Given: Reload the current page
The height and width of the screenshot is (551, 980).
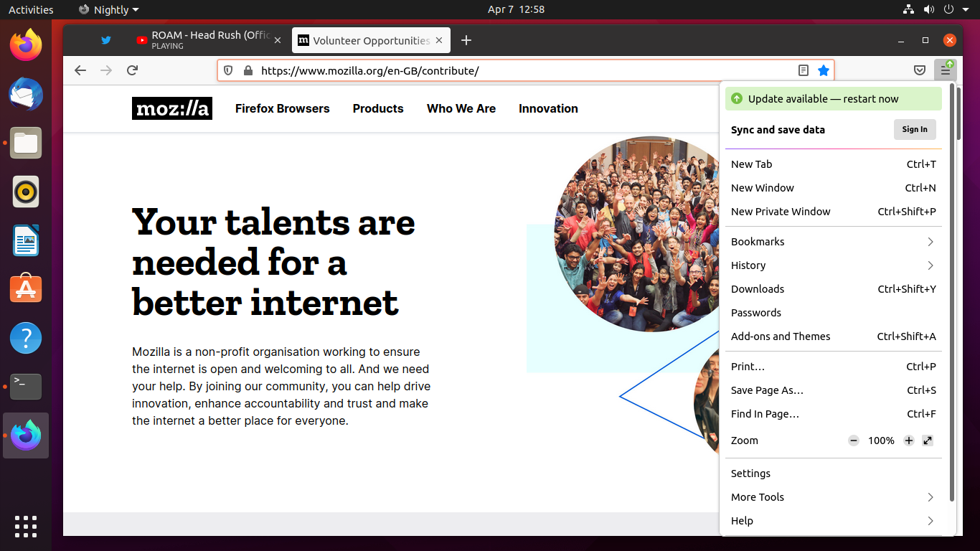Looking at the screenshot, I should (x=132, y=70).
